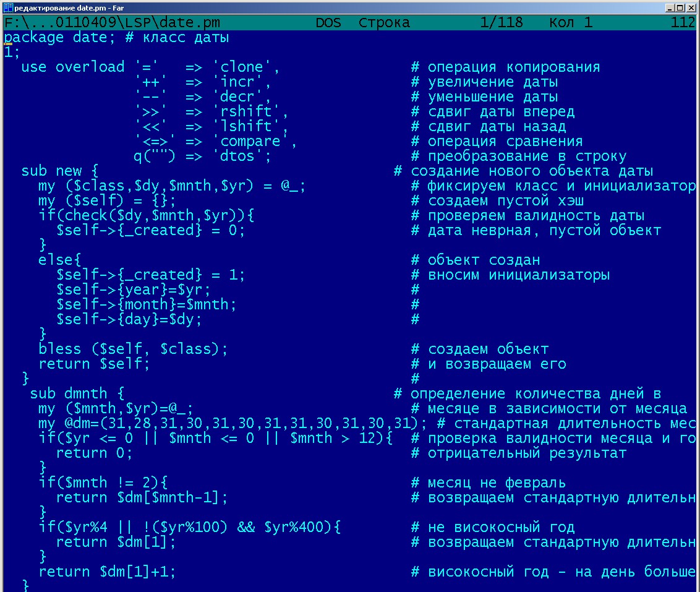Image resolution: width=700 pixels, height=592 pixels.
Task: Click the 'return $dm[1]+1;' line
Action: point(107,572)
